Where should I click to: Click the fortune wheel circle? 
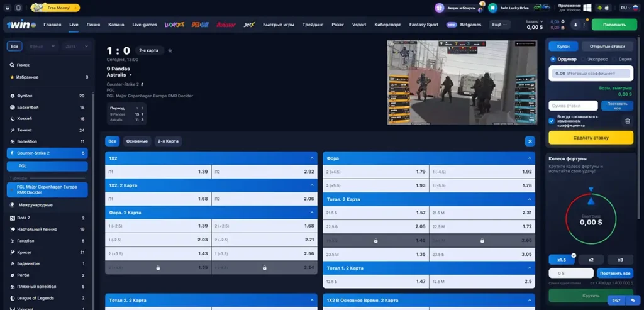(591, 219)
